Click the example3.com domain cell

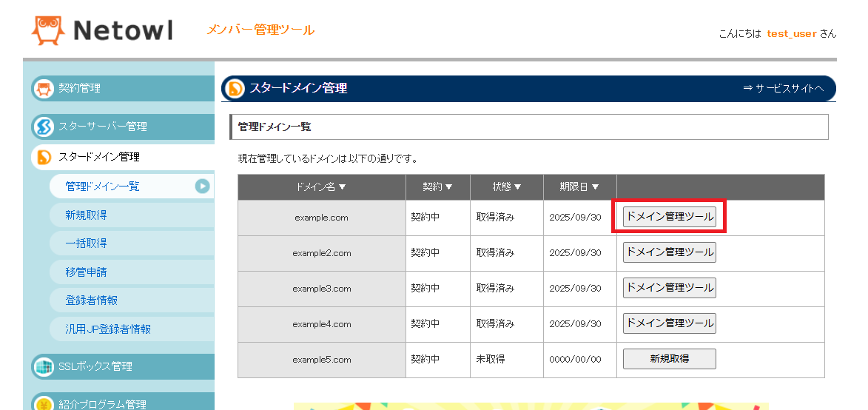[322, 289]
